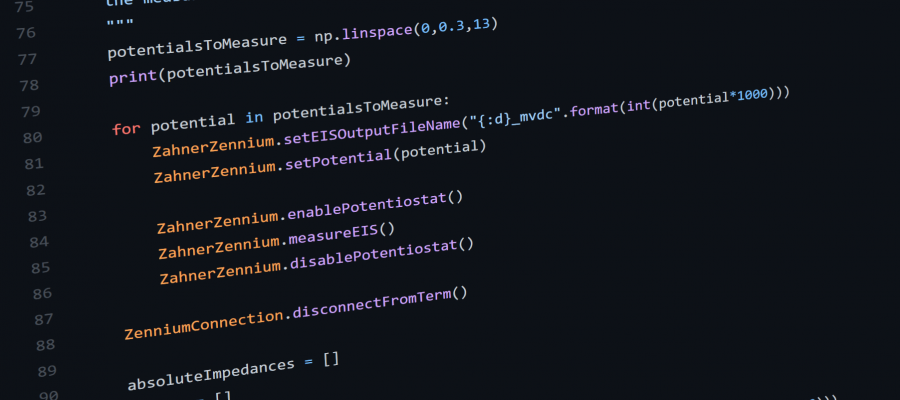Click the 'in' keyword in the for loop

[x=254, y=118]
